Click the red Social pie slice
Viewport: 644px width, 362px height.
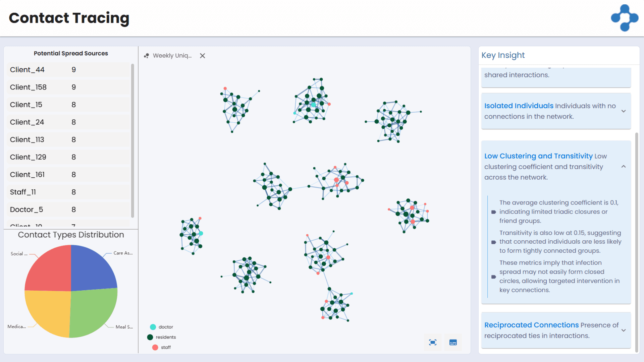[x=52, y=271]
